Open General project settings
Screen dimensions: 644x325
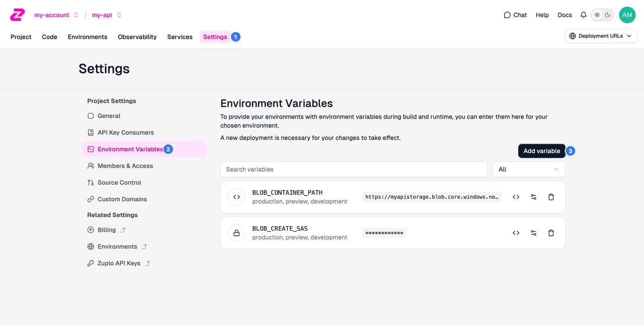click(x=144, y=116)
